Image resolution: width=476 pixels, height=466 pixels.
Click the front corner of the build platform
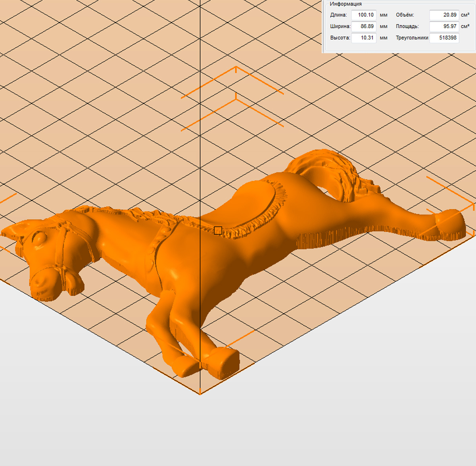pyautogui.click(x=200, y=393)
